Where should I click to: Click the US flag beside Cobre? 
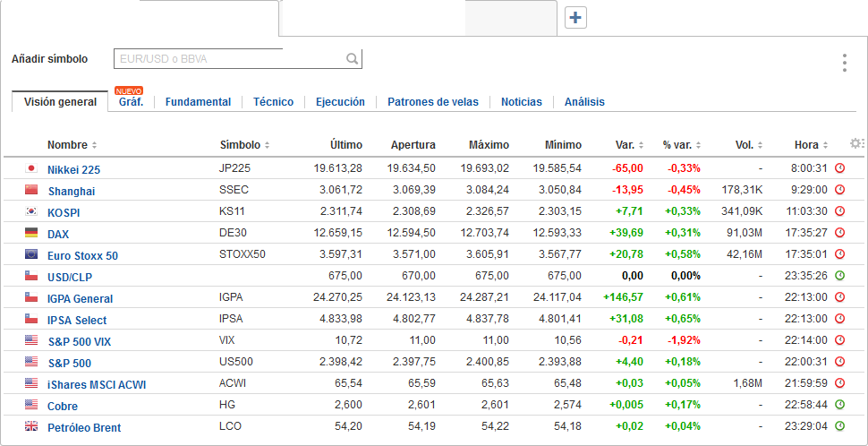tap(31, 405)
